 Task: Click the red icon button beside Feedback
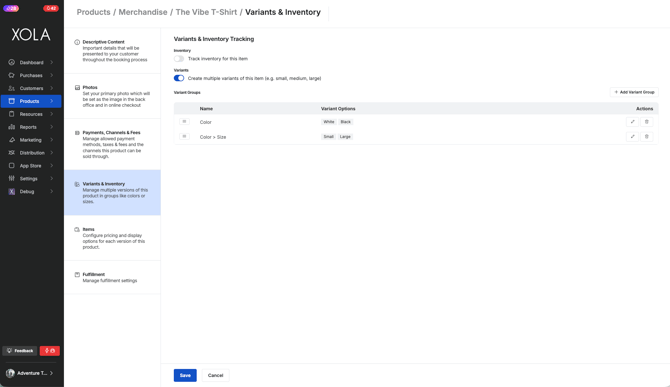tap(50, 351)
